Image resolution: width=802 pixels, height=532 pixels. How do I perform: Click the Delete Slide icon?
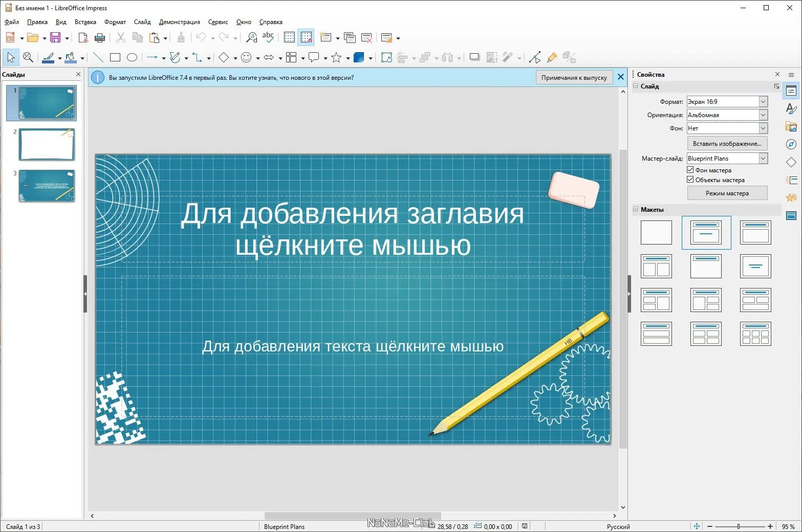366,37
